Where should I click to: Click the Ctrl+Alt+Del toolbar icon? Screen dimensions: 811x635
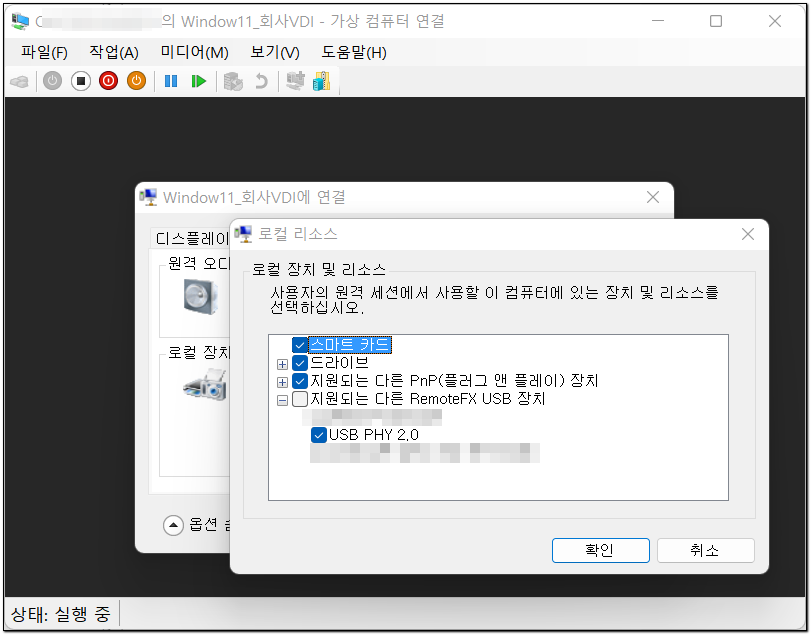click(20, 81)
